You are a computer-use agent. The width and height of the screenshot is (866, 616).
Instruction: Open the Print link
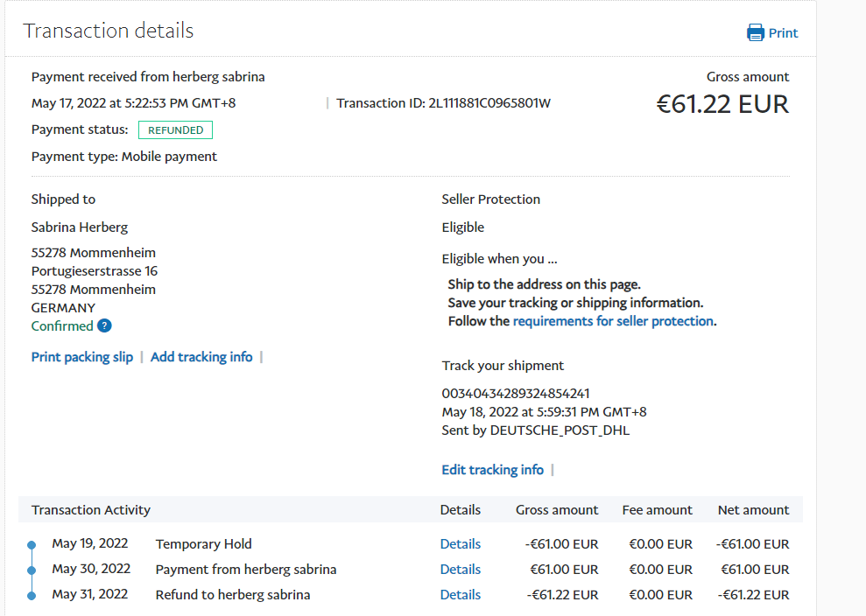[783, 33]
